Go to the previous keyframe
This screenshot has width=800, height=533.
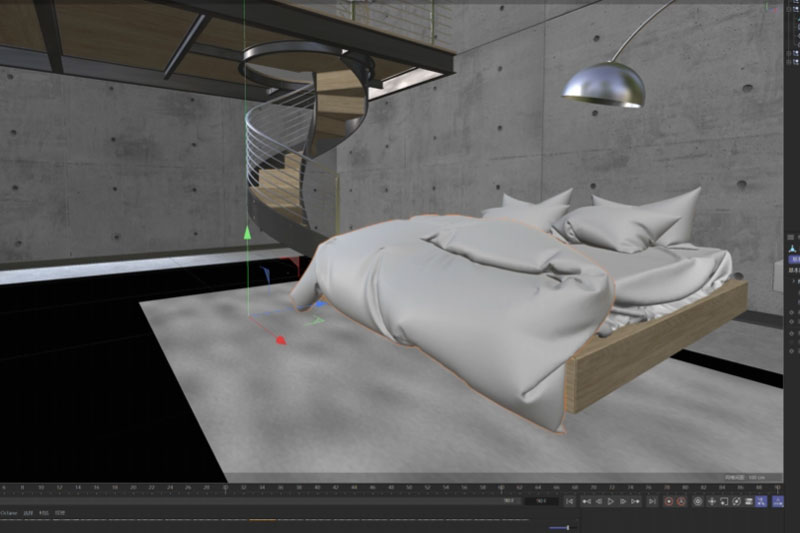587,501
